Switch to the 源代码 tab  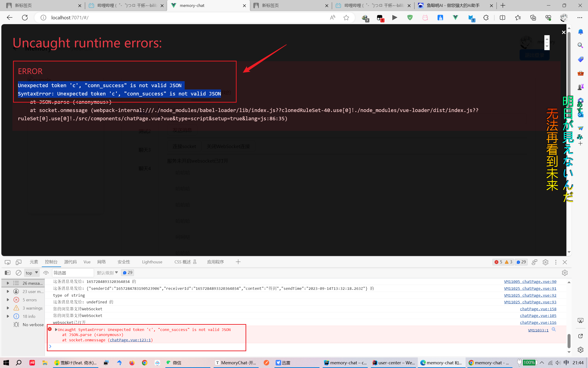coord(71,262)
